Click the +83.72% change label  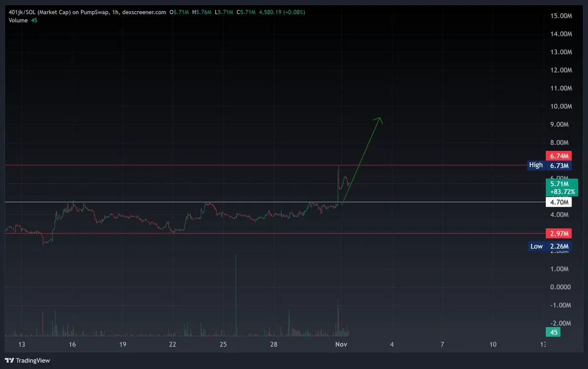pyautogui.click(x=562, y=191)
